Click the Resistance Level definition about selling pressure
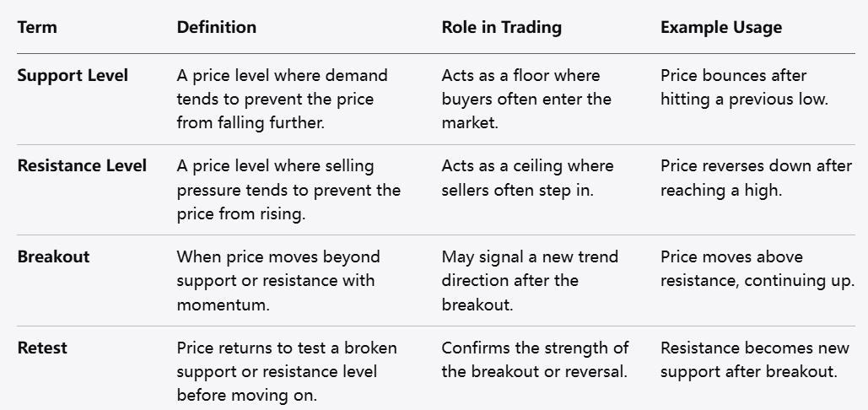Viewport: 868px width, 410px height. (x=288, y=189)
